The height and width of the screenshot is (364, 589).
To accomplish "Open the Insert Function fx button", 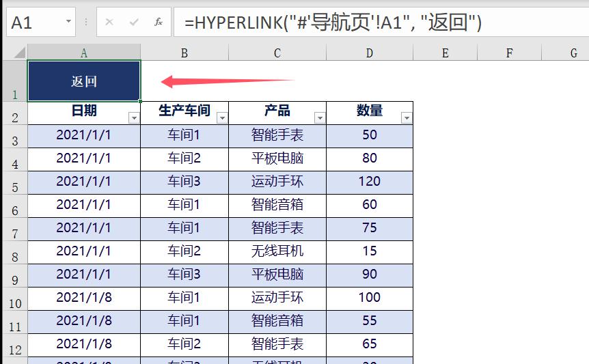I will coord(158,22).
